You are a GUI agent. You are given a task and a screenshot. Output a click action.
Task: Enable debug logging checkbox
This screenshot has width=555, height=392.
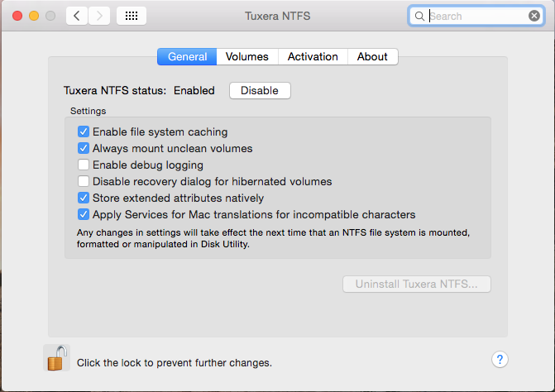tap(84, 165)
